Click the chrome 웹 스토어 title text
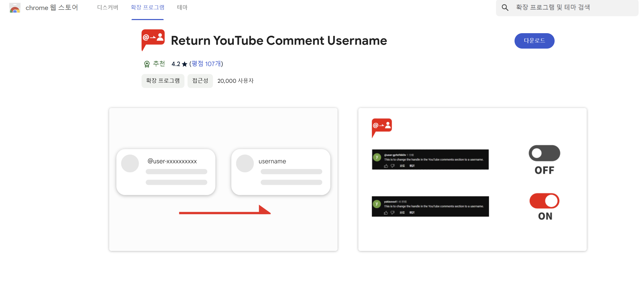This screenshot has width=644, height=289. point(52,8)
